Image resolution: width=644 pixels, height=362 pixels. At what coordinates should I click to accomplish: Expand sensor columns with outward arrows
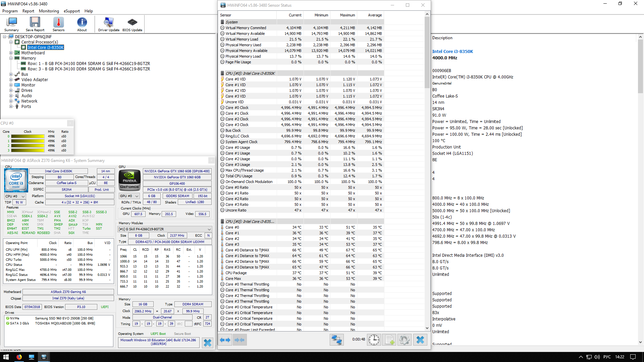coord(225,340)
